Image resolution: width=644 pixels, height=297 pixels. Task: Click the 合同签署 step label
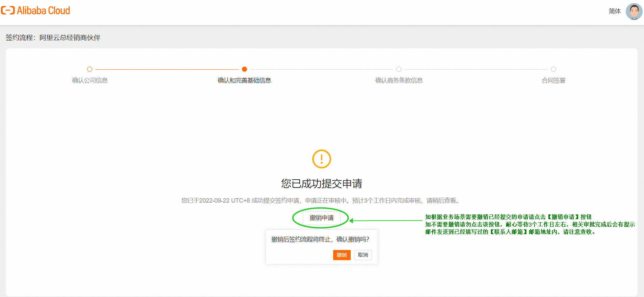553,81
